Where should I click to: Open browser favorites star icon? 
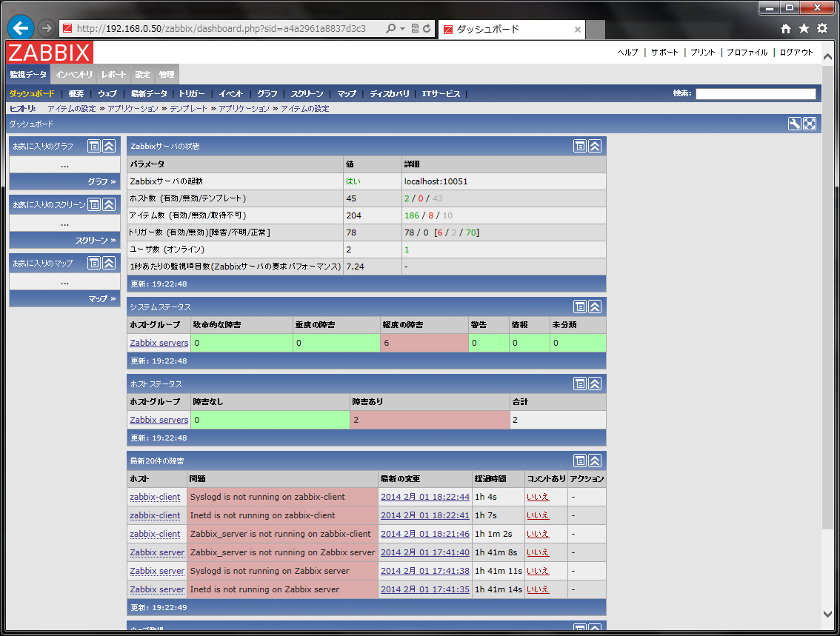[804, 28]
